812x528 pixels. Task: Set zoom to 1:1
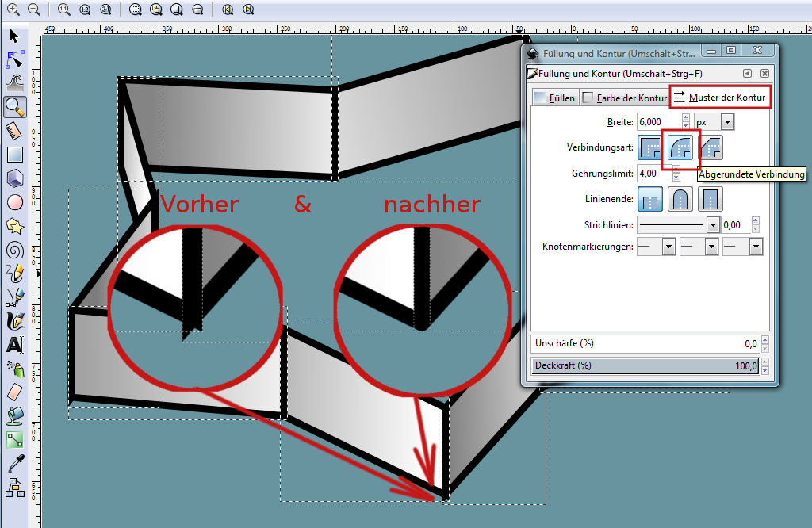[x=64, y=10]
